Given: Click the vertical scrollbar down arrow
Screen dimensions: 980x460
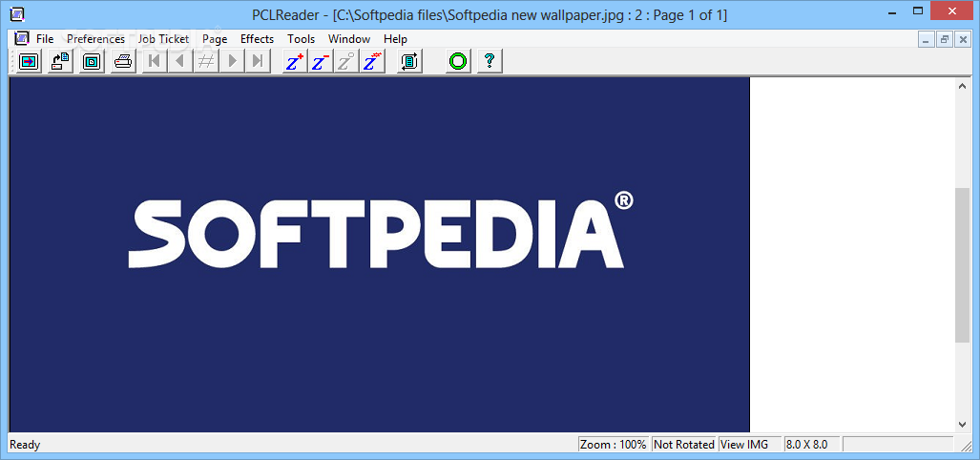Looking at the screenshot, I should 963,425.
